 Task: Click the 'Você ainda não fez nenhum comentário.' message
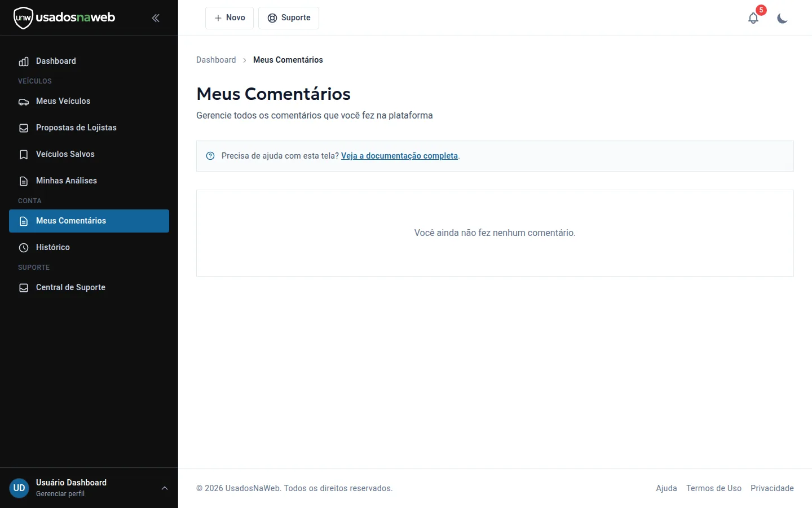495,233
